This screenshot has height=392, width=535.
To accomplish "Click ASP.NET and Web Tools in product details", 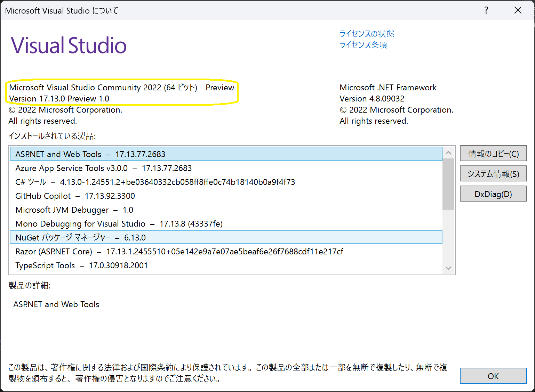I will coord(56,304).
